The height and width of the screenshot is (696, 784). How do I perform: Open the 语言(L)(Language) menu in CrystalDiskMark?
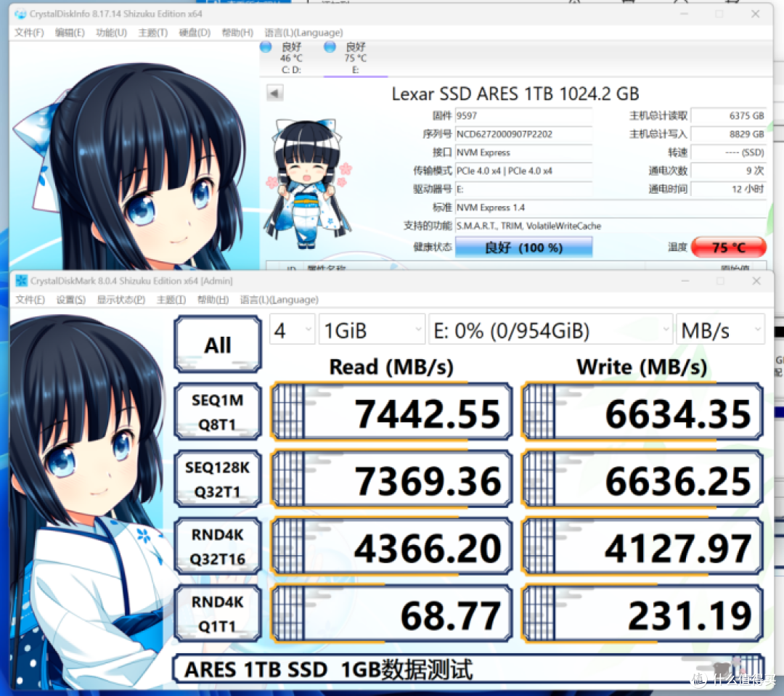(x=279, y=300)
